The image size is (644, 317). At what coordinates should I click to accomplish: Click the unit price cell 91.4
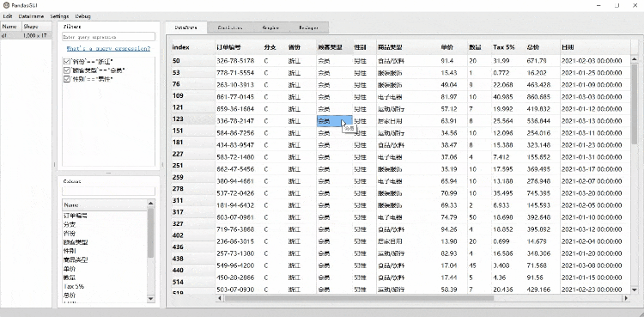pyautogui.click(x=453, y=61)
